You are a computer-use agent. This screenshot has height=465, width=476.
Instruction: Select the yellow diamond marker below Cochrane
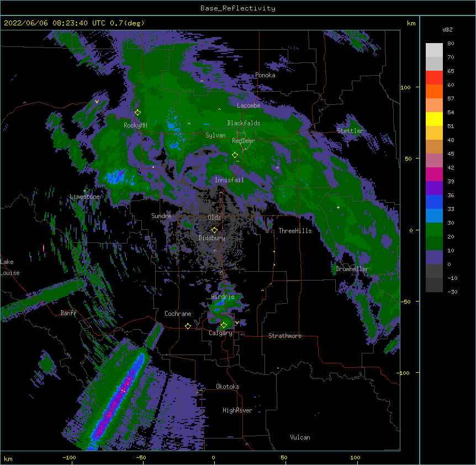pyautogui.click(x=188, y=326)
